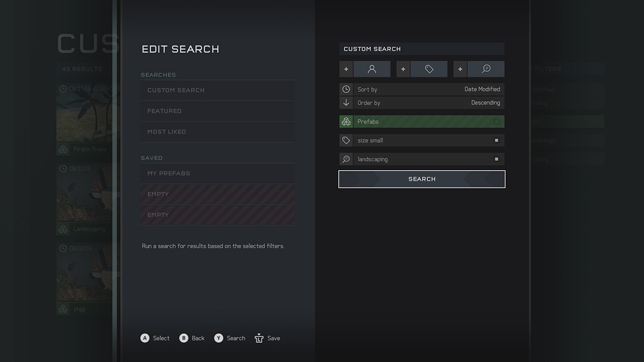Image resolution: width=644 pixels, height=362 pixels.
Task: Load the My Prefabs saved search
Action: coord(217,174)
